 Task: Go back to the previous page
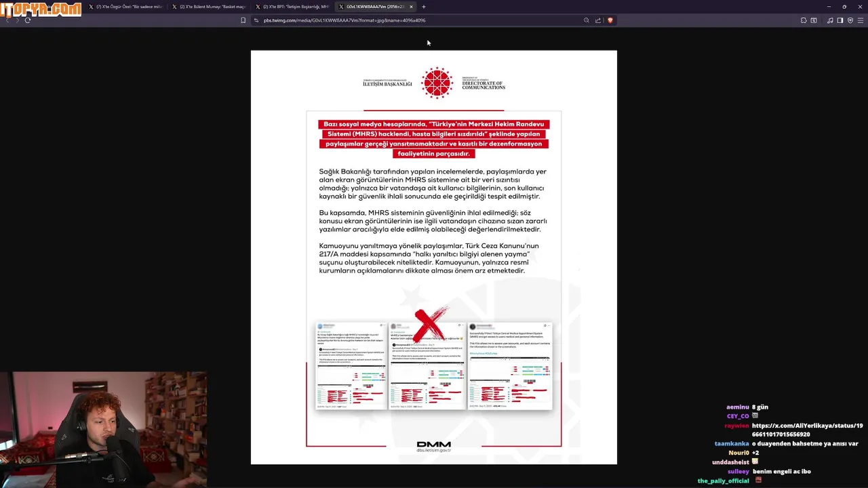point(7,20)
